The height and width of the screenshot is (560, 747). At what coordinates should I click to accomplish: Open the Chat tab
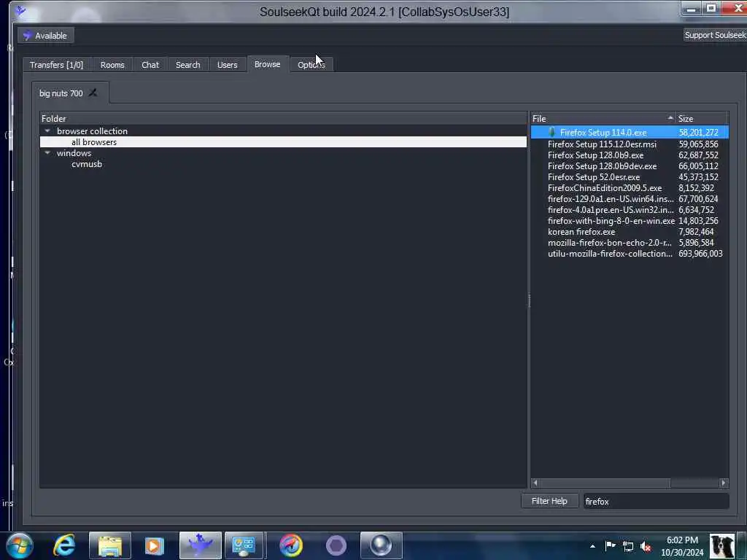(x=150, y=65)
